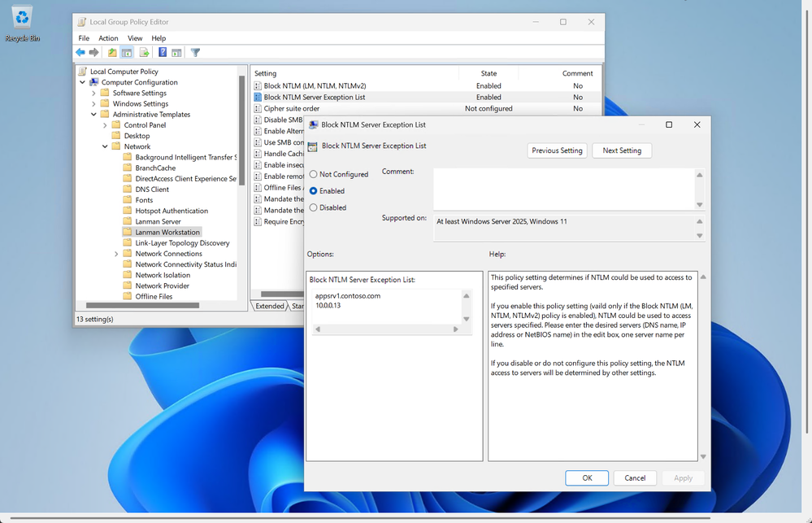This screenshot has height=523, width=812.
Task: Click the Filter funnel icon in the toolbar
Action: pyautogui.click(x=195, y=52)
